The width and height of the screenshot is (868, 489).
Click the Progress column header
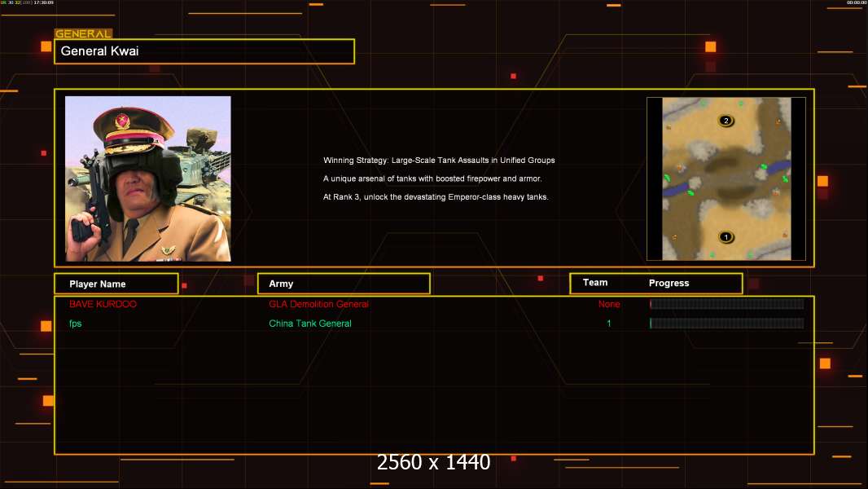pos(669,283)
